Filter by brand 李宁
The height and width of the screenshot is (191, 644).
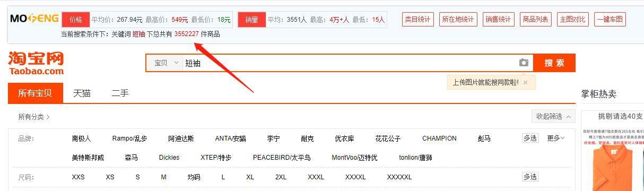273,138
